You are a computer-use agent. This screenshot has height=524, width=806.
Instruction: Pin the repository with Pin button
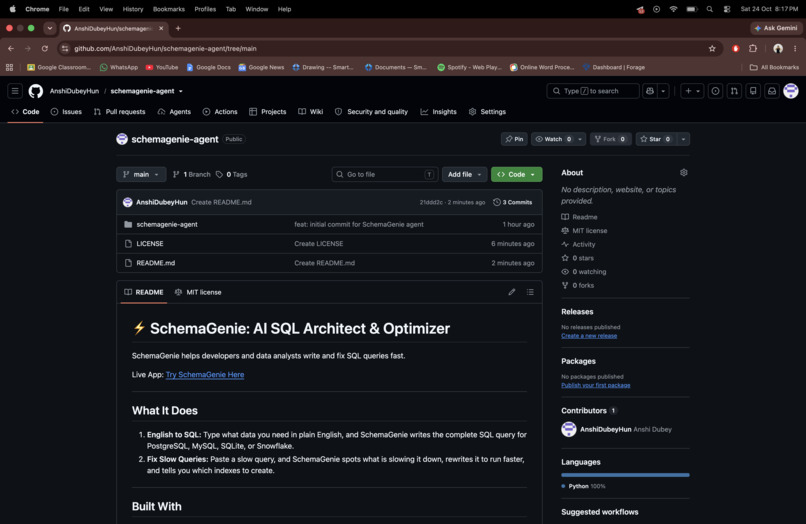point(514,139)
